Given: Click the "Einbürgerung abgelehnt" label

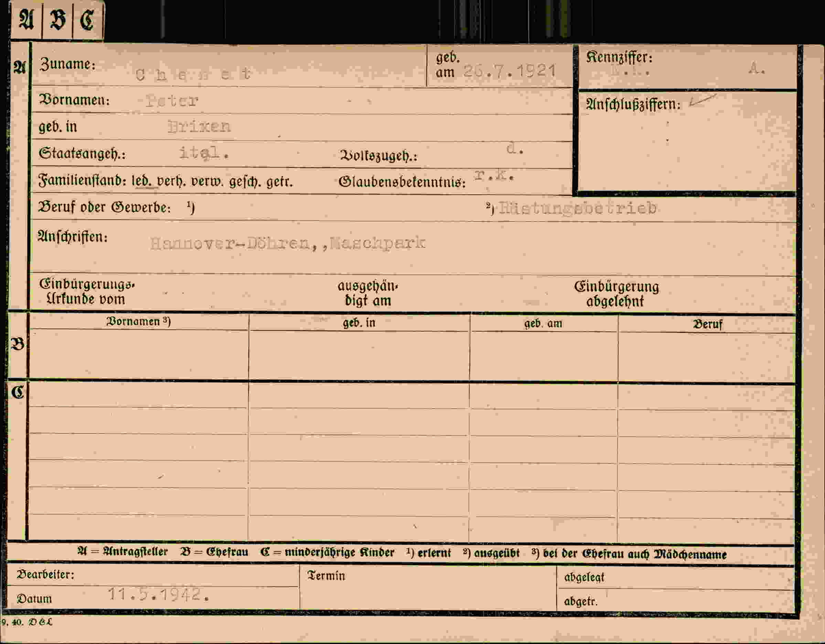Looking at the screenshot, I should tap(617, 294).
